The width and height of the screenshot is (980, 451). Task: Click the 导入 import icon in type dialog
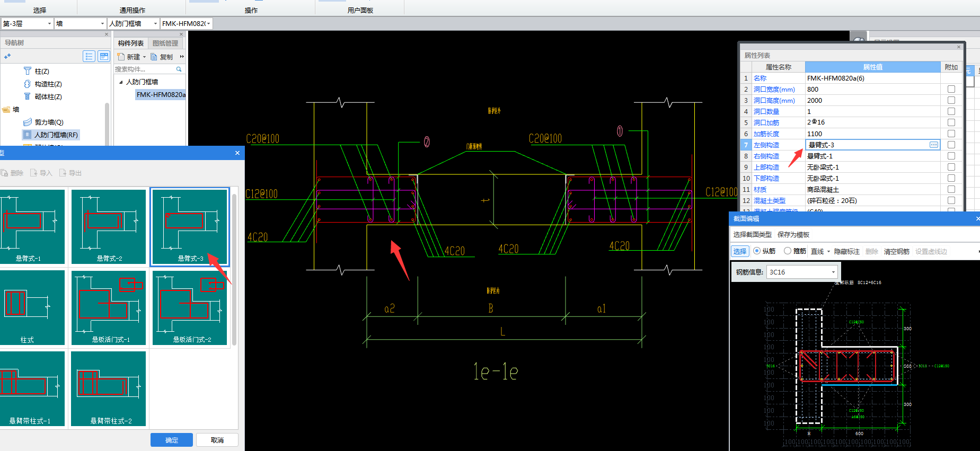(34, 173)
